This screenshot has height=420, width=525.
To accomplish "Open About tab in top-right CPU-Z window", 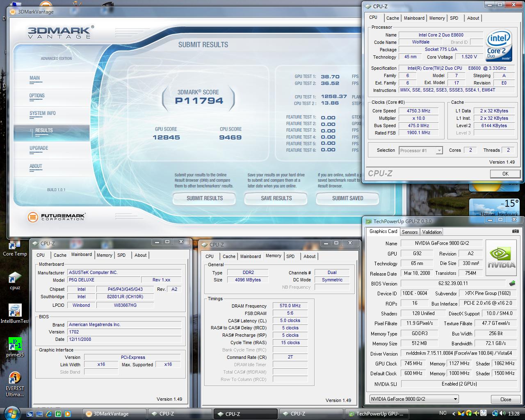I will 473,18.
